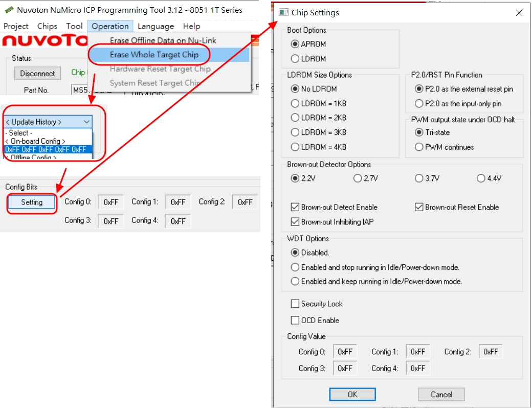Screen dimensions: 532x408
Task: Choose Erase Whole Target Chip
Action: pyautogui.click(x=154, y=55)
